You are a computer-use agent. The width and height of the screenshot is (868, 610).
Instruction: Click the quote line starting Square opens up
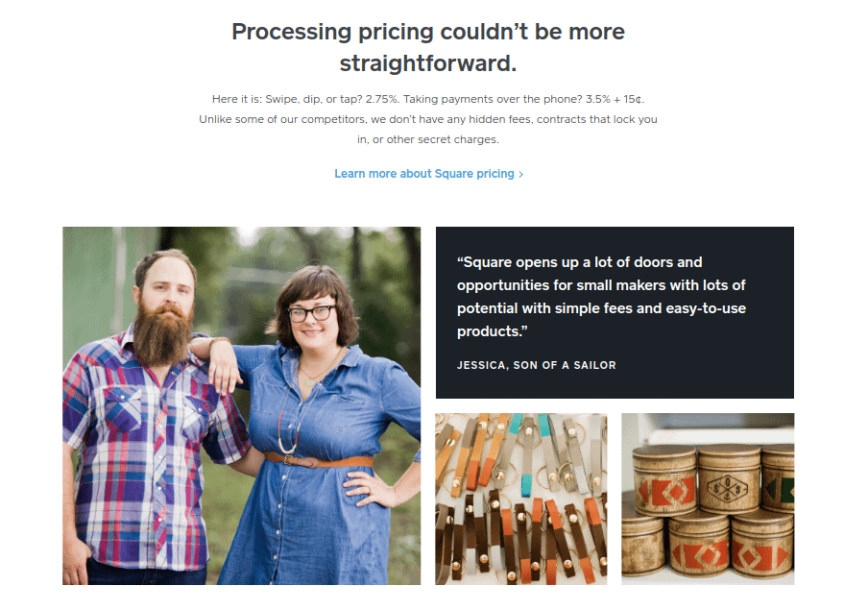(x=580, y=262)
